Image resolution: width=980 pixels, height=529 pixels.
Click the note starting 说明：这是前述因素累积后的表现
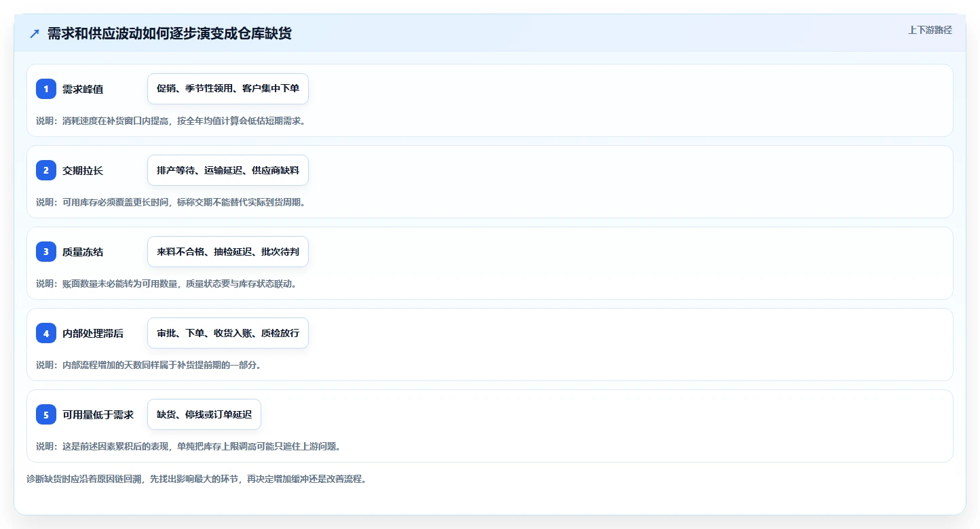point(188,446)
